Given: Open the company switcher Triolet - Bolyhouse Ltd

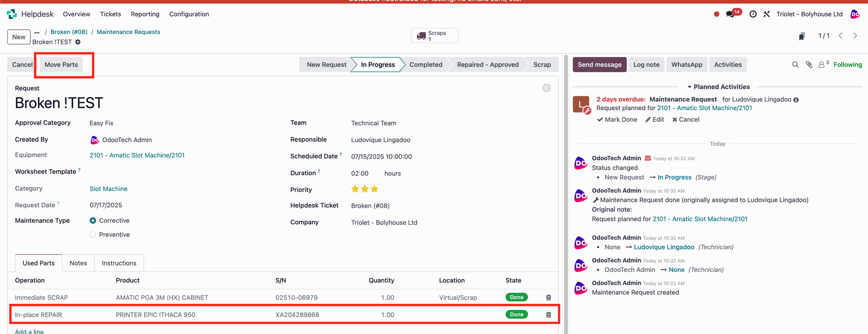Looking at the screenshot, I should [x=809, y=14].
